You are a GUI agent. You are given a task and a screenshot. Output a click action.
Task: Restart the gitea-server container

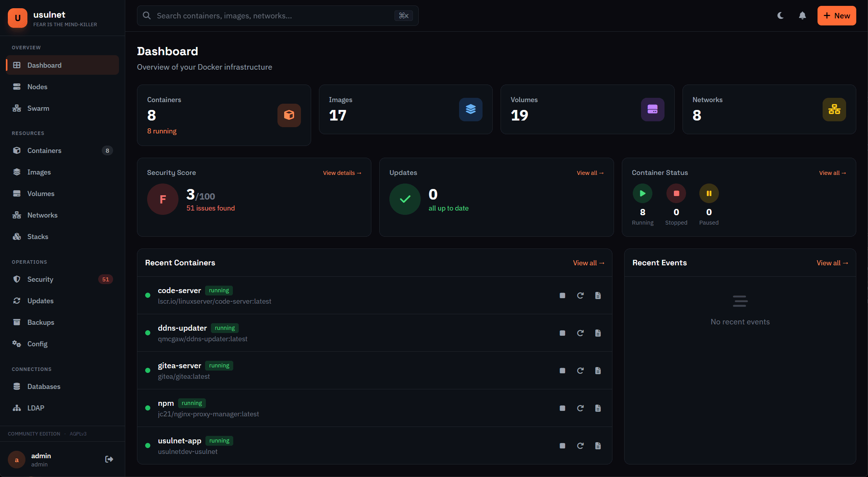(580, 371)
